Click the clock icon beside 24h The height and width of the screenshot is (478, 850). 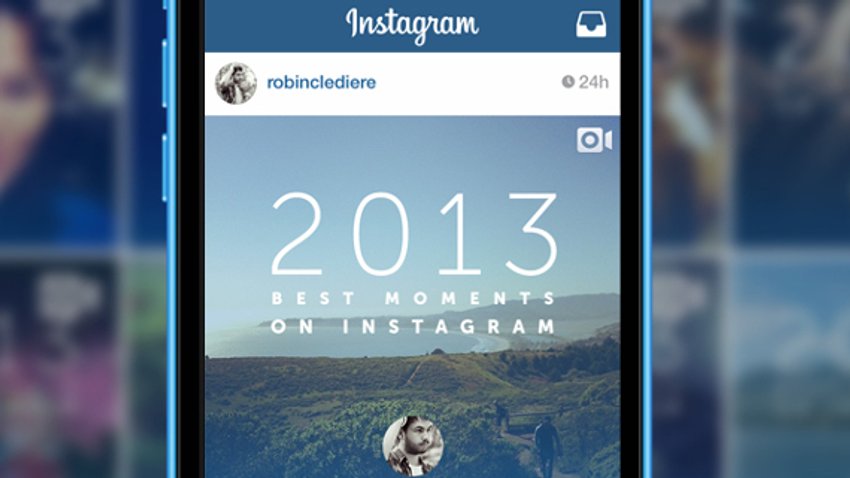point(568,82)
